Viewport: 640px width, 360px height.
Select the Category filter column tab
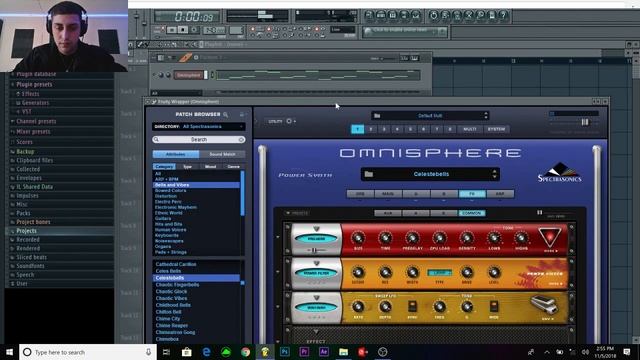[164, 167]
